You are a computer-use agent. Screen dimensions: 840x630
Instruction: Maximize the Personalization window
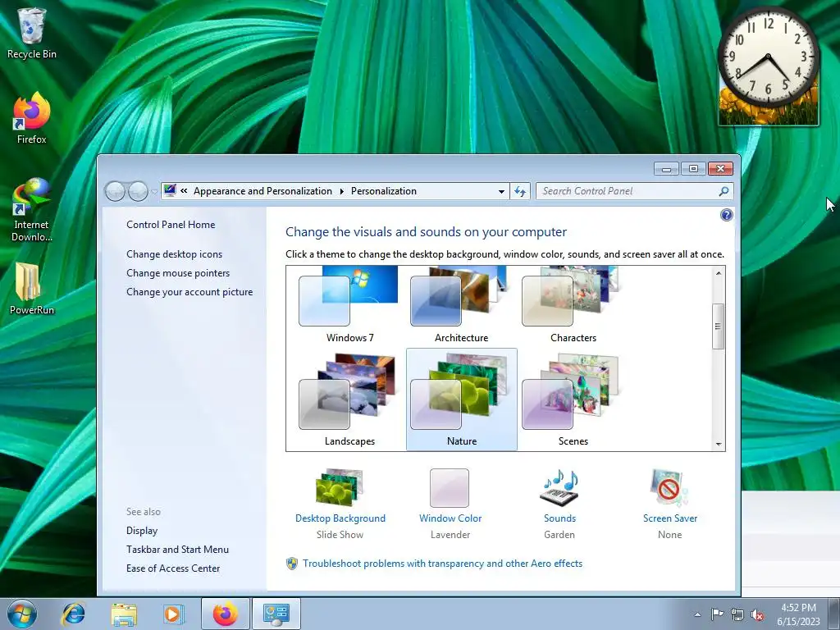693,169
